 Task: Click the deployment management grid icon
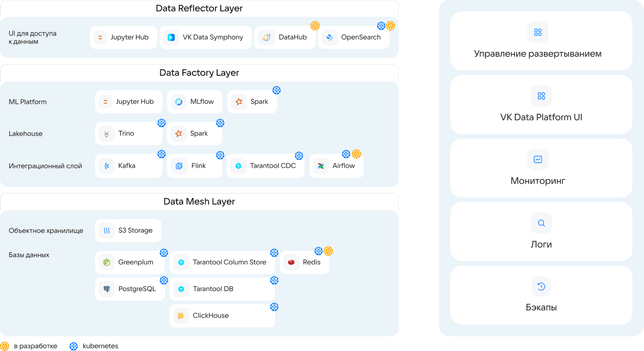pyautogui.click(x=538, y=32)
